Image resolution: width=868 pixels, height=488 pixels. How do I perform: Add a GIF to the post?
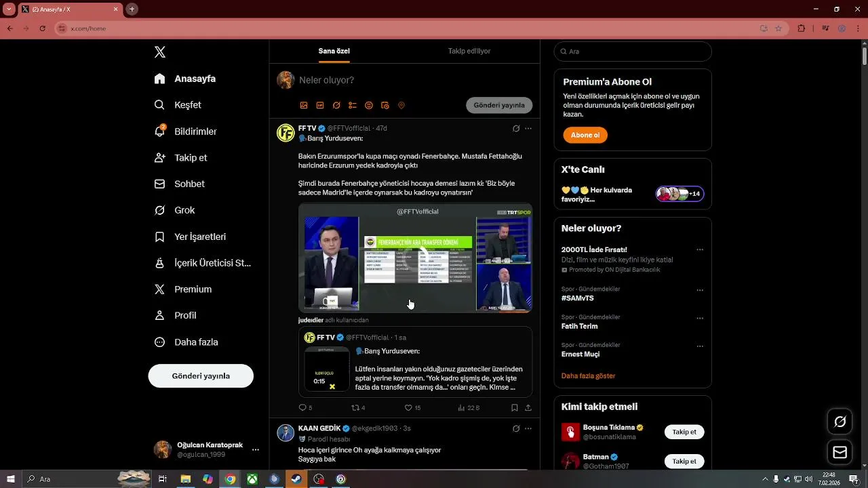click(x=320, y=105)
